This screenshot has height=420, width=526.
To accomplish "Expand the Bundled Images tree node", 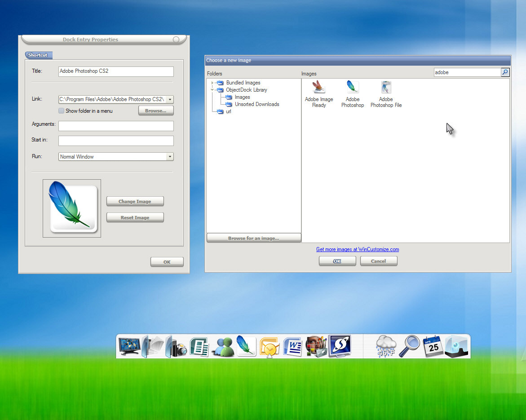I will pos(212,83).
